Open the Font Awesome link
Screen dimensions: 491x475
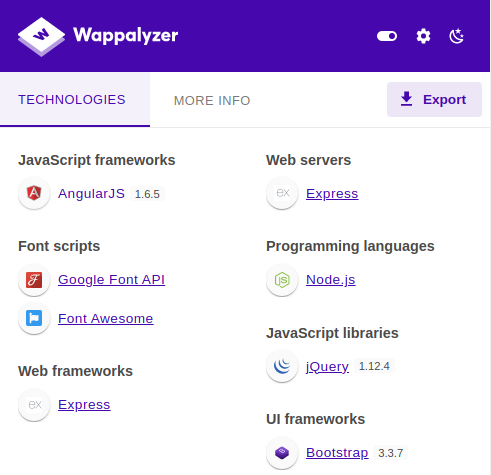click(106, 318)
